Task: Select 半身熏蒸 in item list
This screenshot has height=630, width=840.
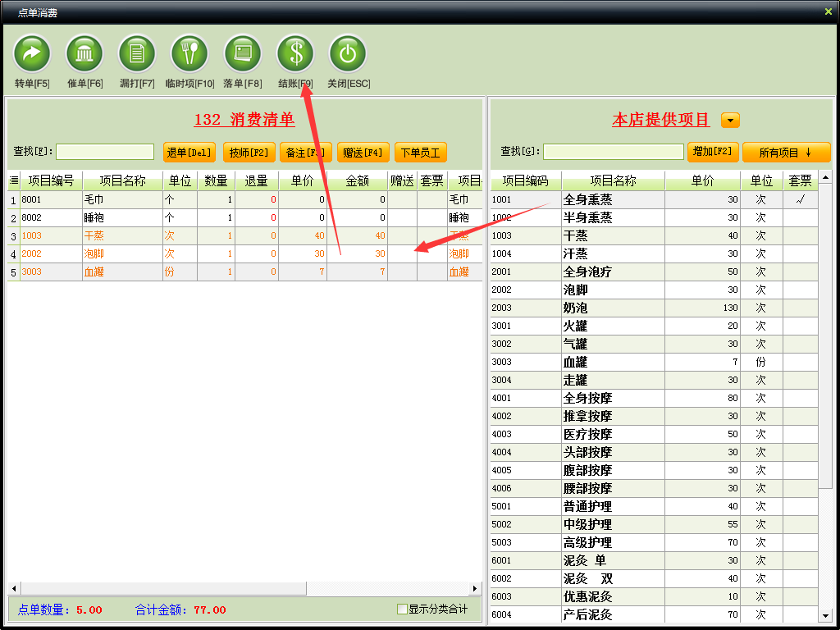Action: tap(654, 217)
